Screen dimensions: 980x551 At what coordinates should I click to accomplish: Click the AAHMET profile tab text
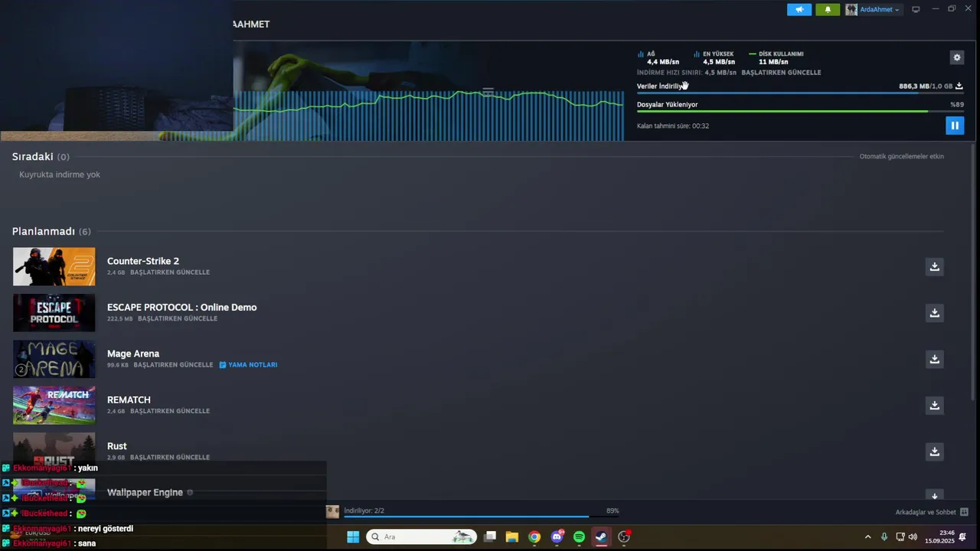[x=251, y=24]
